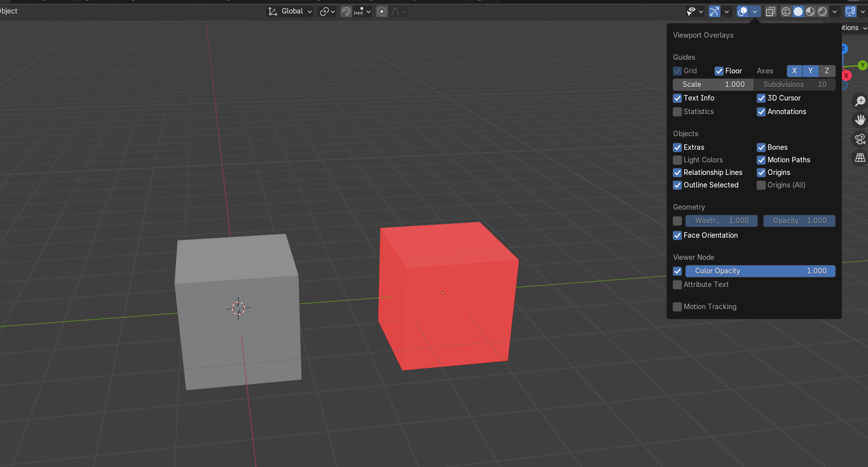Enable Light Colors
The image size is (868, 467).
coord(677,160)
